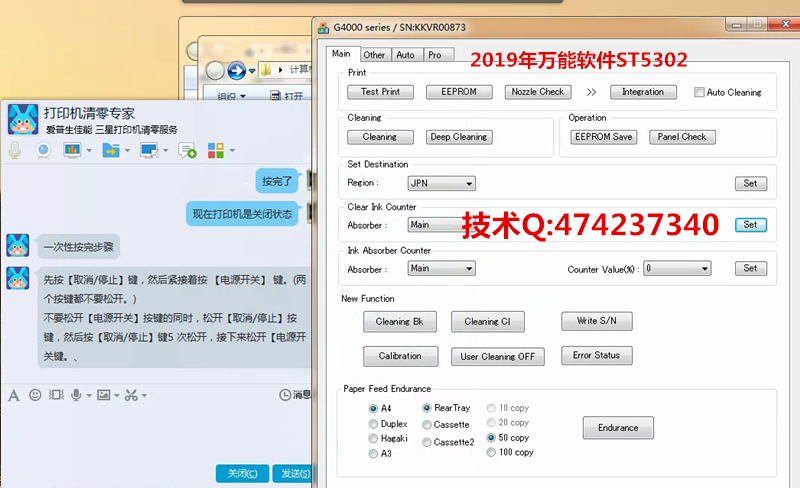Switch to the Main tab
Screen dimensions: 800x488
(341, 54)
